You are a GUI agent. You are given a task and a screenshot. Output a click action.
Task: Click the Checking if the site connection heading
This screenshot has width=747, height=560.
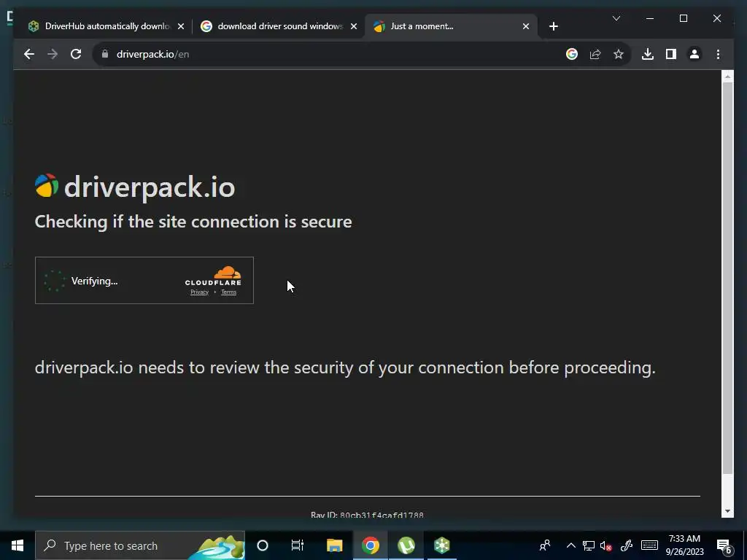tap(193, 222)
